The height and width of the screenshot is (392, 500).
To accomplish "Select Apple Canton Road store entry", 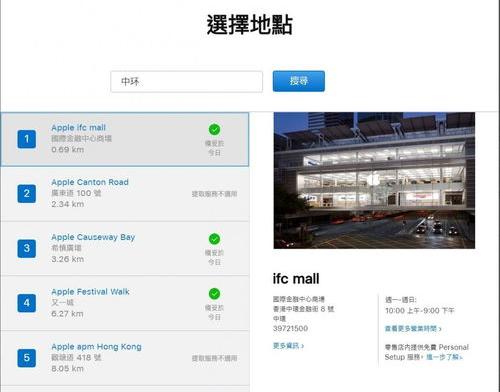I will tap(125, 194).
